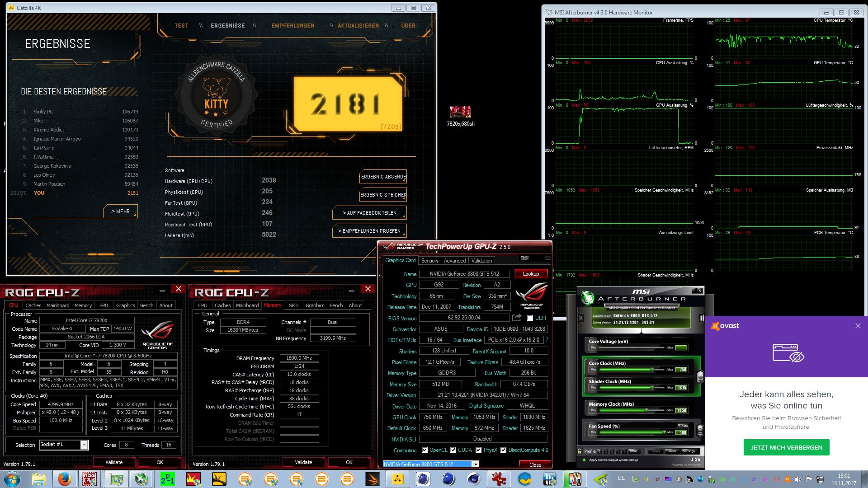Open the 7820x,680sli desktop shortcut
868x488 pixels.
pos(460,116)
